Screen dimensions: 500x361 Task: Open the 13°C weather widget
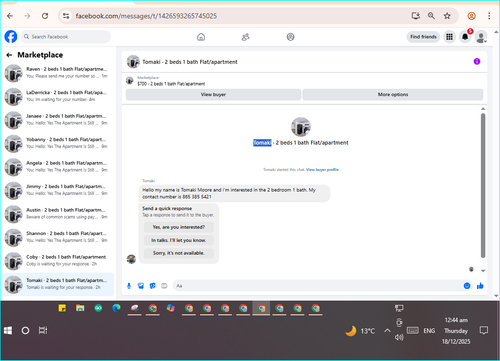(x=360, y=331)
